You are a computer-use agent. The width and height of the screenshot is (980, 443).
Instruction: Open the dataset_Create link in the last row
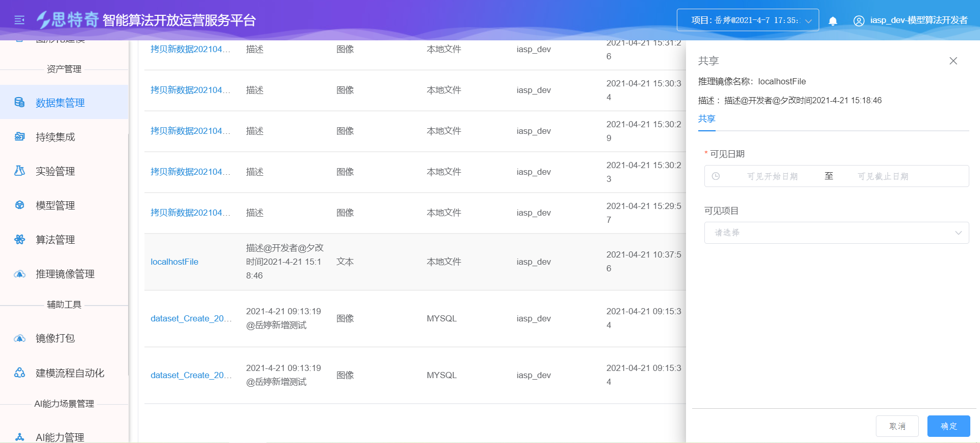click(191, 375)
